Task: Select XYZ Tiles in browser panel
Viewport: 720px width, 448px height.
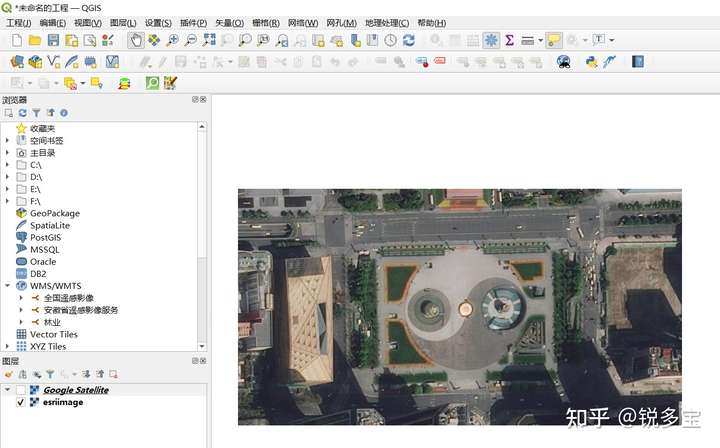Action: (47, 346)
